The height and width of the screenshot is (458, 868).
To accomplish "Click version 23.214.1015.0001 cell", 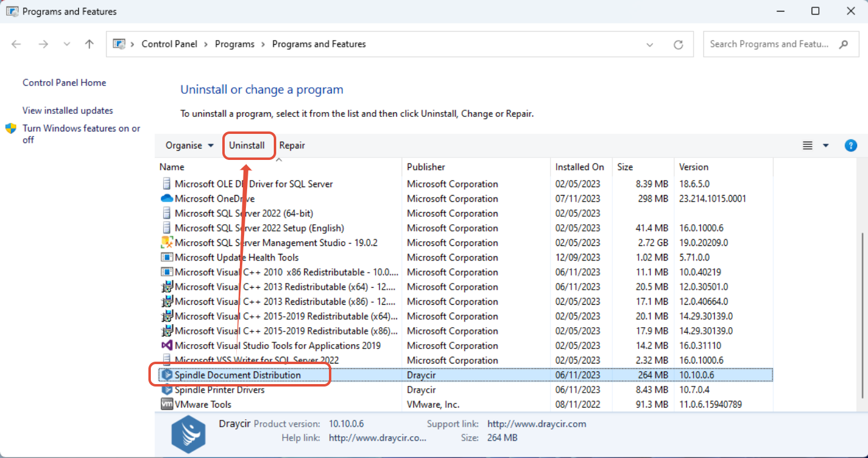I will [713, 199].
